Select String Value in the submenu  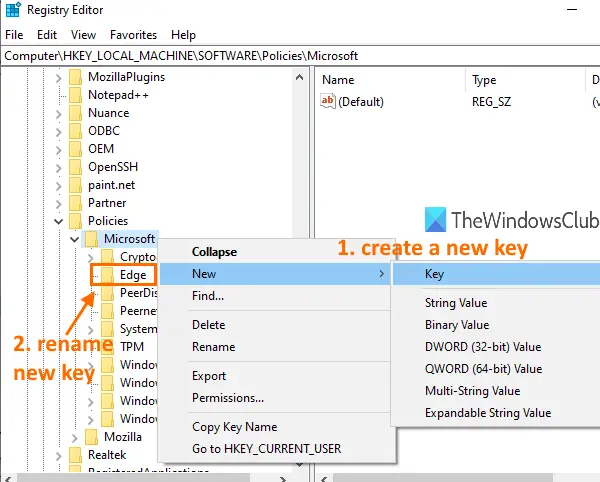point(496,303)
